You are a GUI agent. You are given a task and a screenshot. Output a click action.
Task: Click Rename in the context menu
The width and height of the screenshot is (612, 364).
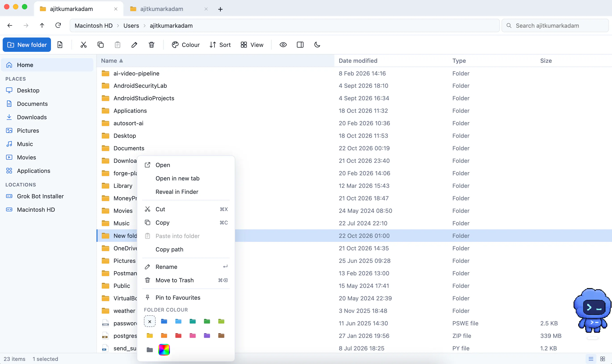[x=186, y=267]
